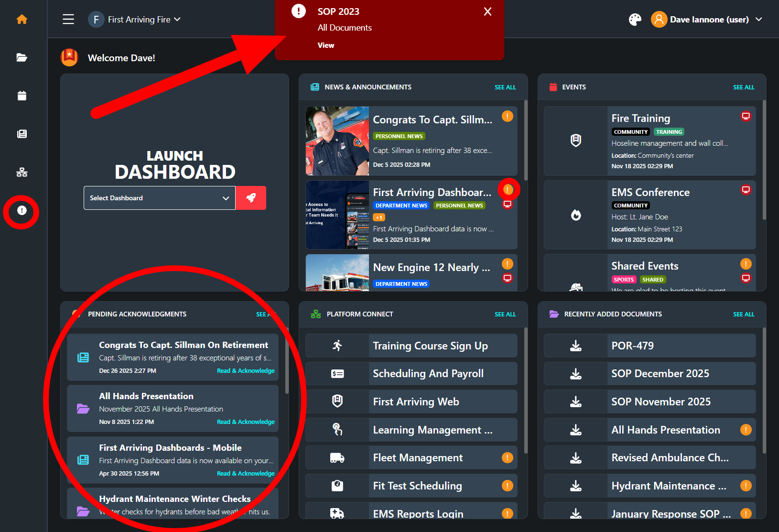
Task: Click the Fleet Management truck icon
Action: 337,458
